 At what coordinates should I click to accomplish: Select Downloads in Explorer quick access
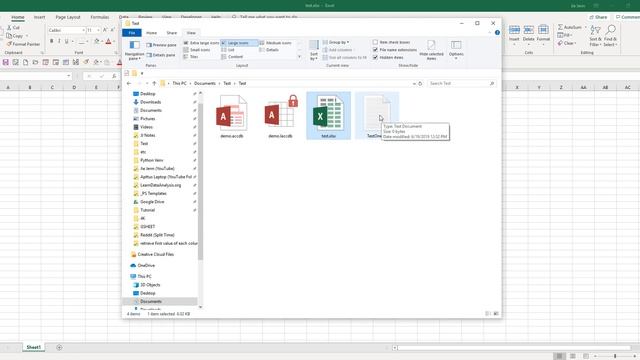(x=150, y=102)
